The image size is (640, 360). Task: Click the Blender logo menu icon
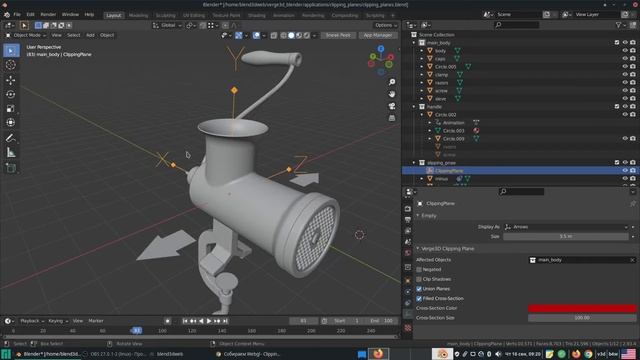point(7,14)
